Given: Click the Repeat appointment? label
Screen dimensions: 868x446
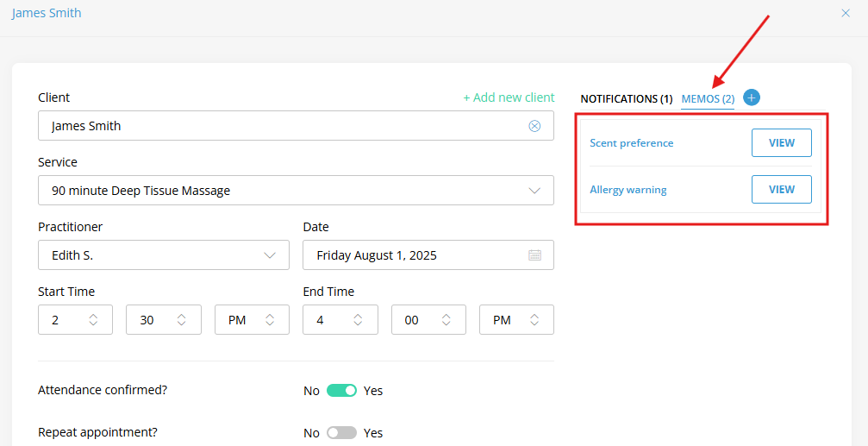Looking at the screenshot, I should click(98, 432).
